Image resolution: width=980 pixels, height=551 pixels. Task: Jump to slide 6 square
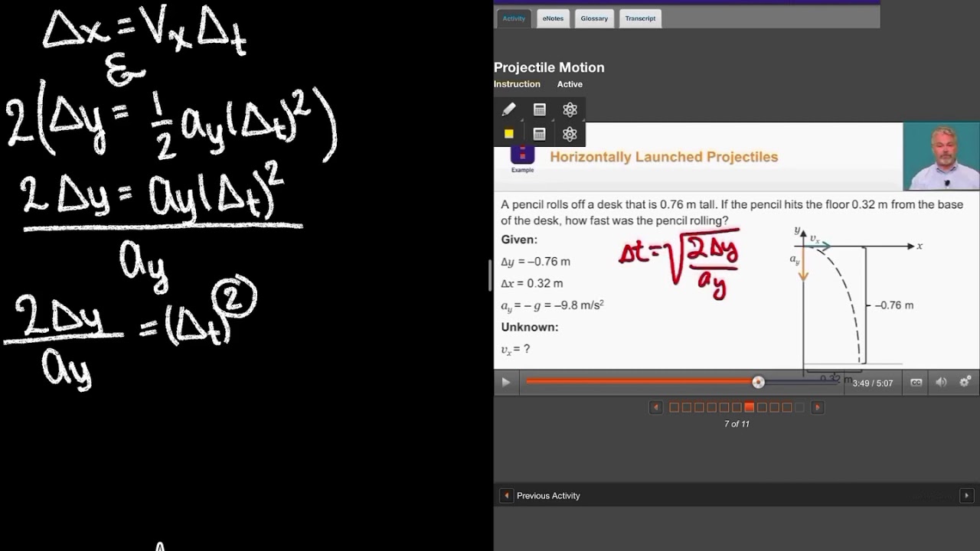click(x=737, y=408)
